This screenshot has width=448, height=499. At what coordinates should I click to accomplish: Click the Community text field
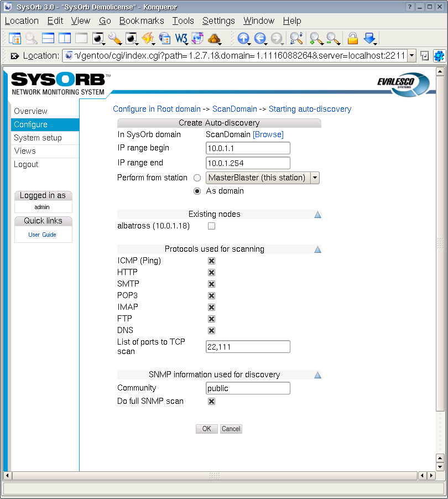coord(248,388)
